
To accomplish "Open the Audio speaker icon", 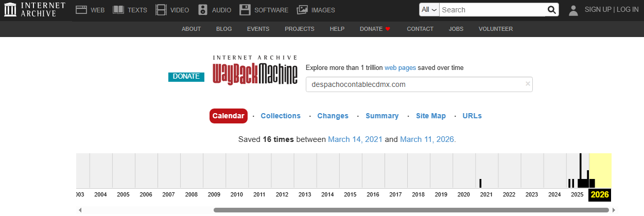I will tap(203, 9).
